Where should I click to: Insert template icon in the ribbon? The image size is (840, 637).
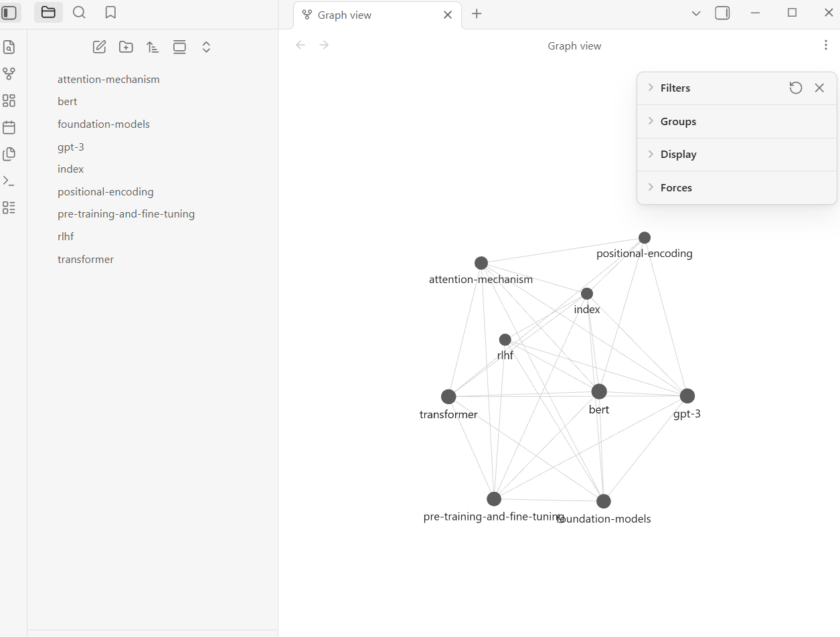point(9,154)
